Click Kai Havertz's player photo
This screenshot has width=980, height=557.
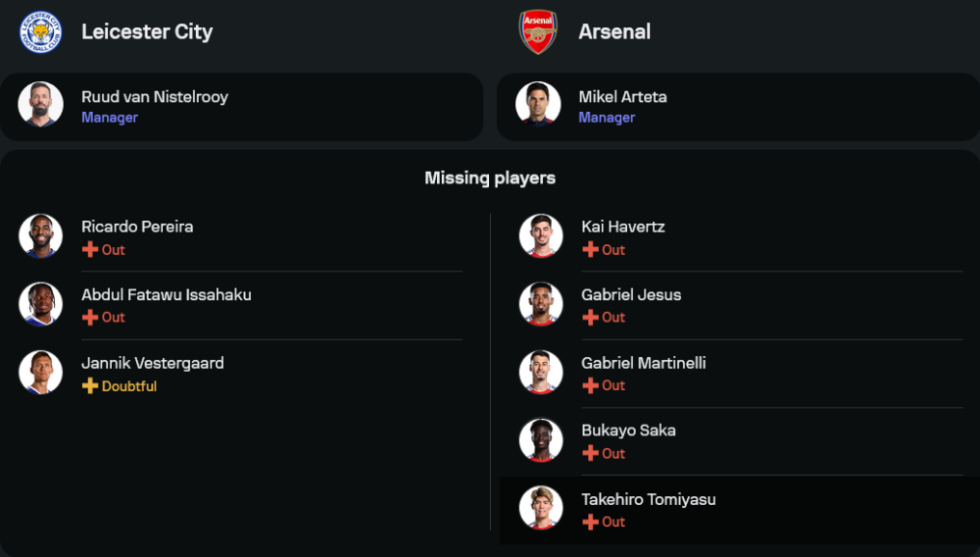tap(540, 236)
